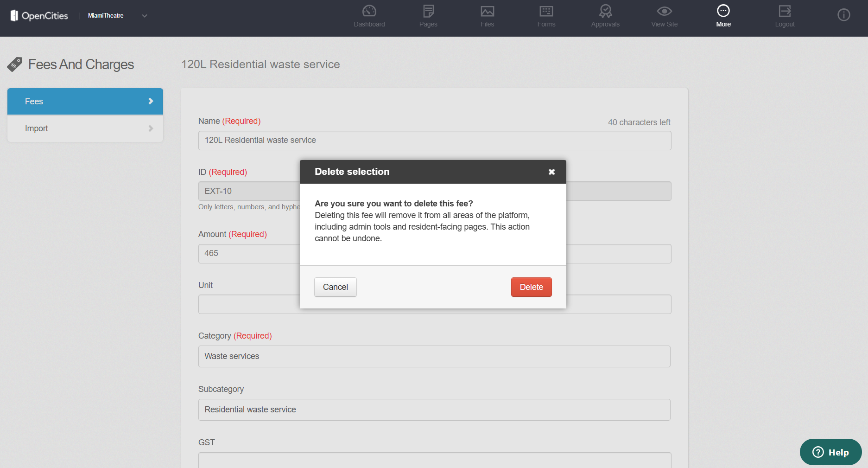
Task: Open Files using the image icon
Action: (487, 11)
